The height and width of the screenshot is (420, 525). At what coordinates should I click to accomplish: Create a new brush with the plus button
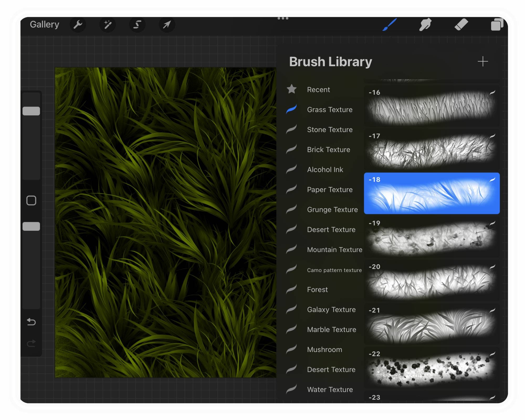coord(483,61)
